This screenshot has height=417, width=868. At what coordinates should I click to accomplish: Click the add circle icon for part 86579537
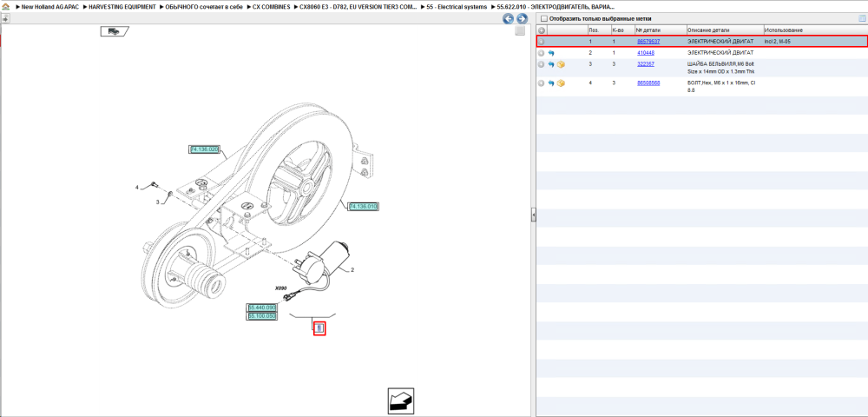(x=542, y=42)
